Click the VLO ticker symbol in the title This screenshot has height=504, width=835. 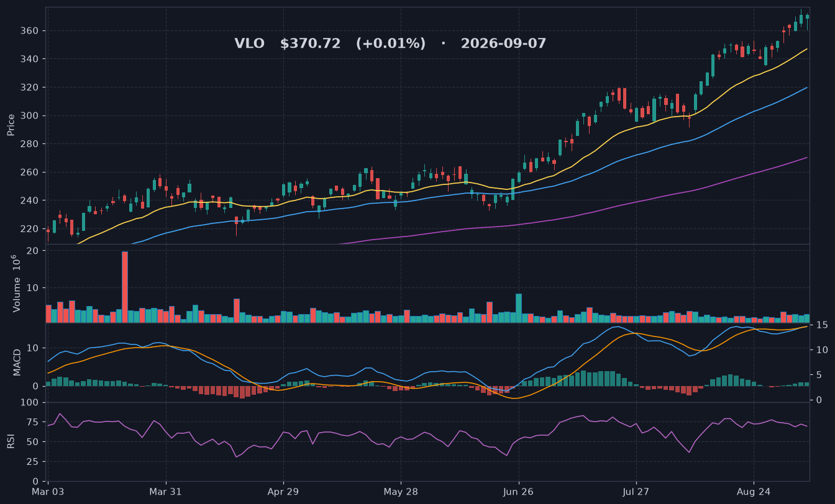[x=249, y=43]
